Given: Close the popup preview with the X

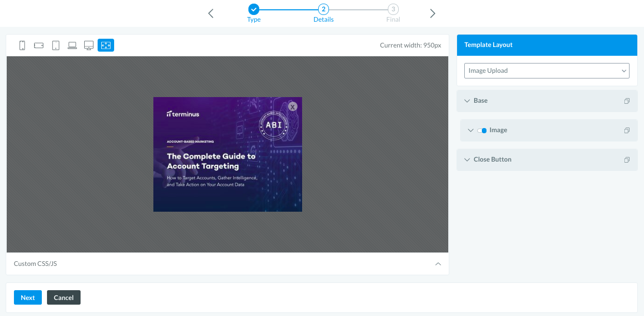Looking at the screenshot, I should coord(293,106).
